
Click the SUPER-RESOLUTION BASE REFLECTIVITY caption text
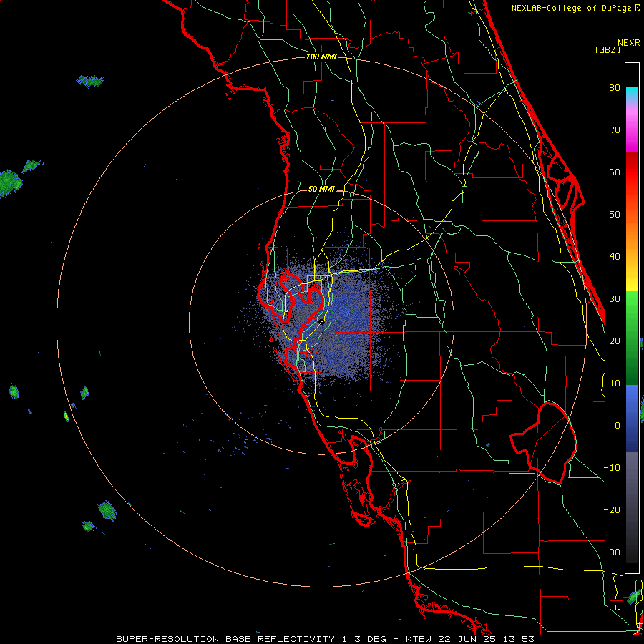tap(225, 639)
